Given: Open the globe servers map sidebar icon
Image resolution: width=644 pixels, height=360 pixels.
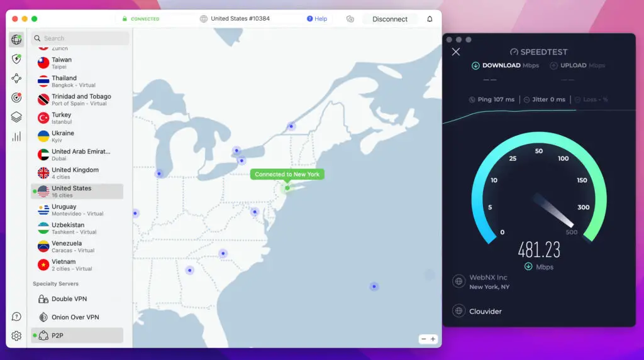Looking at the screenshot, I should pyautogui.click(x=16, y=40).
